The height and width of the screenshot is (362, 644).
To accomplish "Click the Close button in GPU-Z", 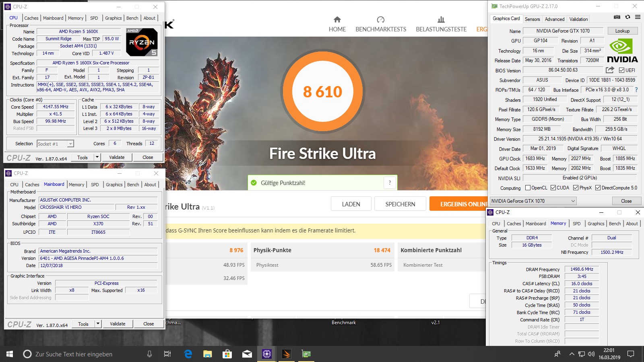I will [626, 201].
